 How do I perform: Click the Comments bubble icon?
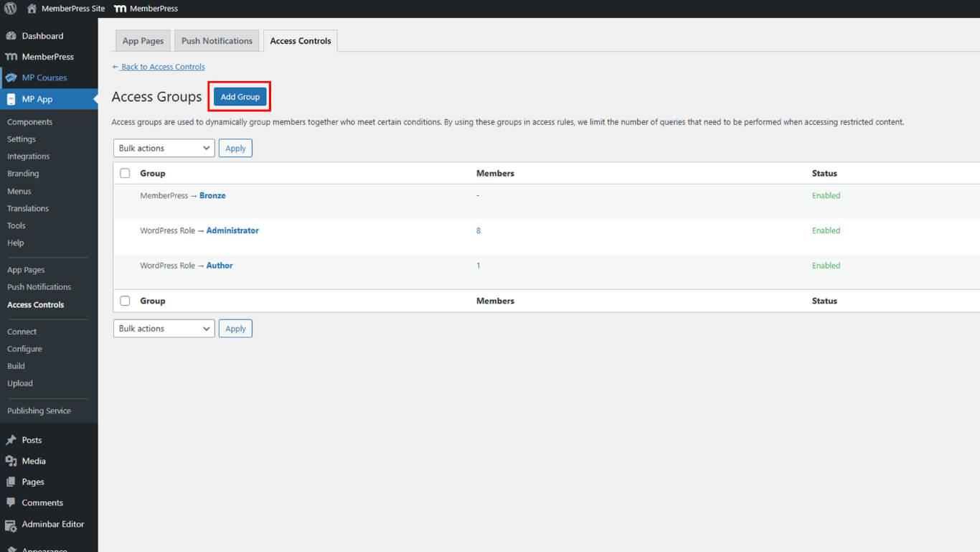pos(11,502)
